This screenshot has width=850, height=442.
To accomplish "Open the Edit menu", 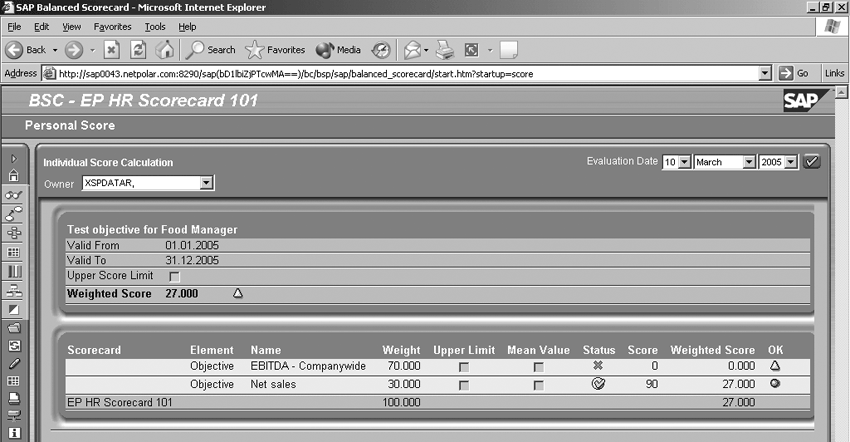I will pos(41,27).
